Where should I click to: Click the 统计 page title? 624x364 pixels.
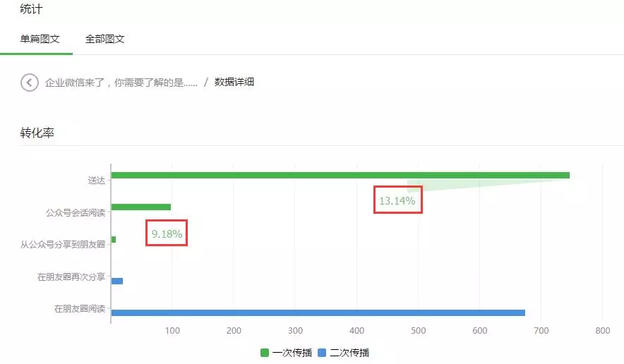point(30,8)
